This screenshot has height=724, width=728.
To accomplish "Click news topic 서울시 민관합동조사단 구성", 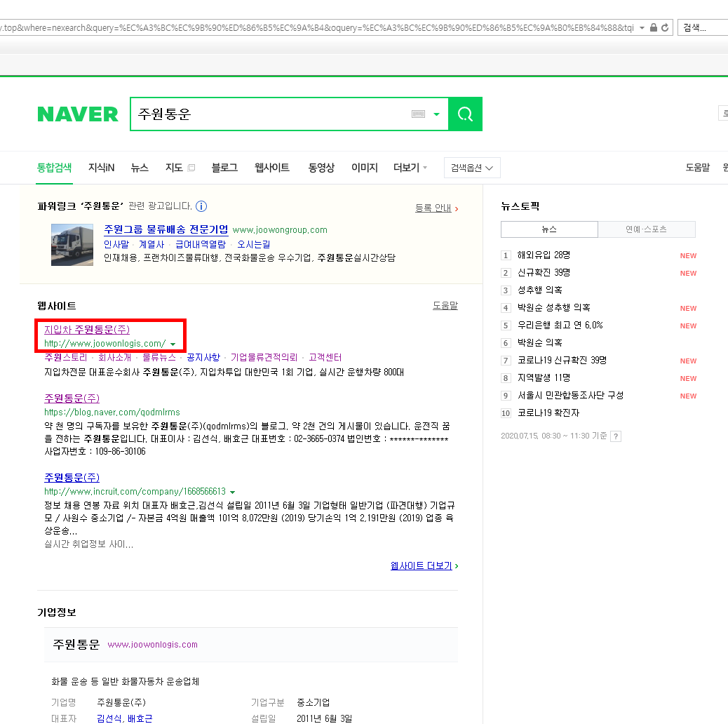I will tap(571, 396).
